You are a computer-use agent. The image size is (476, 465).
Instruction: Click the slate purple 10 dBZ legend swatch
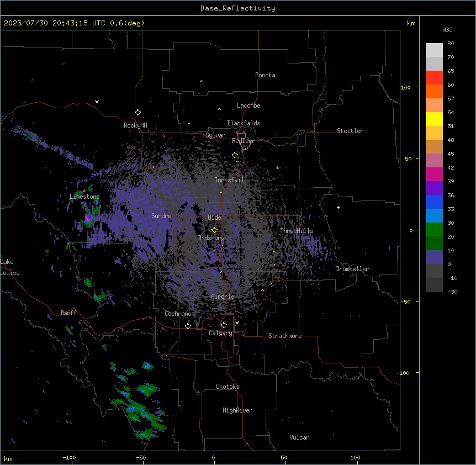tap(434, 257)
